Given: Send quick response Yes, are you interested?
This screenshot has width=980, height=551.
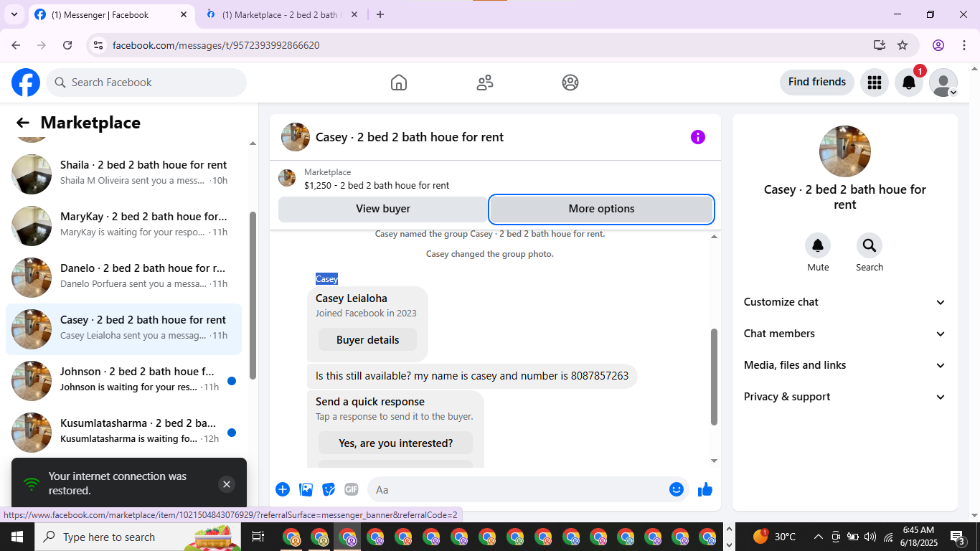Looking at the screenshot, I should pyautogui.click(x=395, y=443).
